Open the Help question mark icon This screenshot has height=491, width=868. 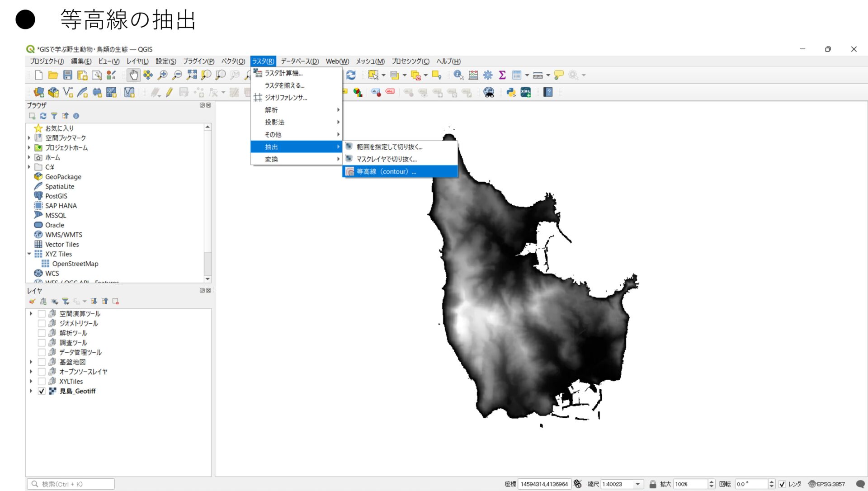pyautogui.click(x=548, y=93)
